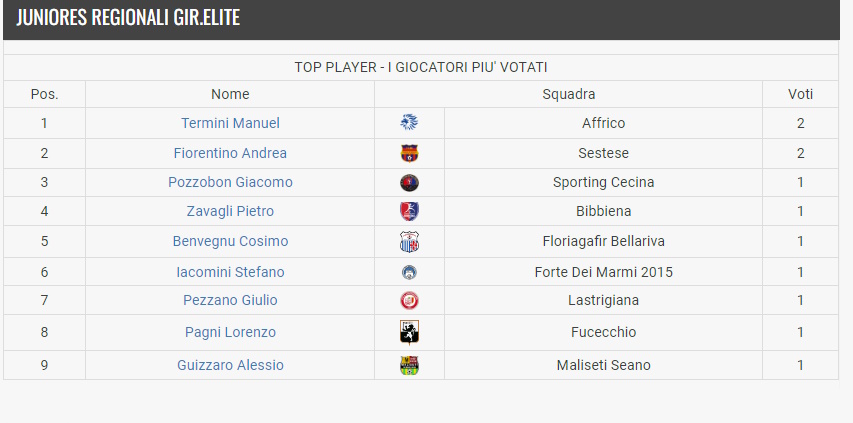Image resolution: width=853 pixels, height=423 pixels.
Task: Open Benvegnu Cosimo player page
Action: (230, 241)
